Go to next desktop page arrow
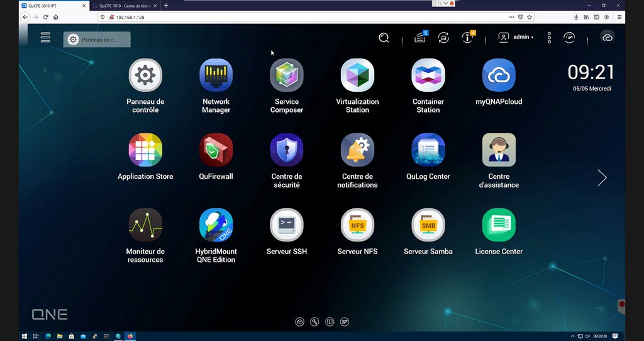 click(602, 177)
